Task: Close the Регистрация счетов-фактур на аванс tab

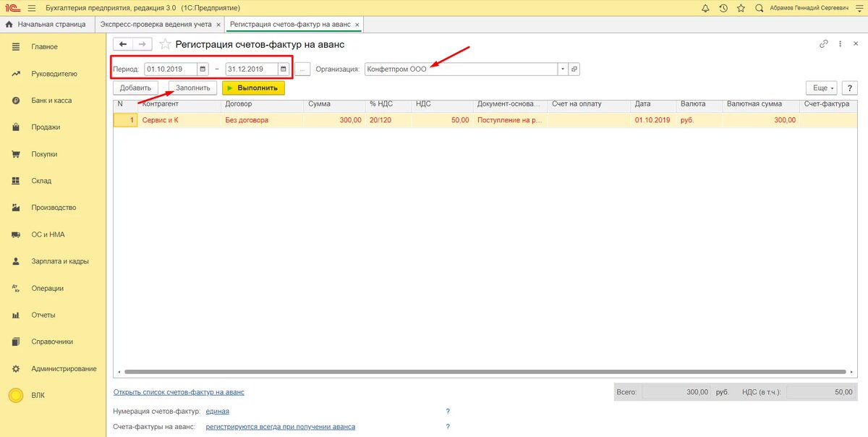Action: (x=357, y=24)
